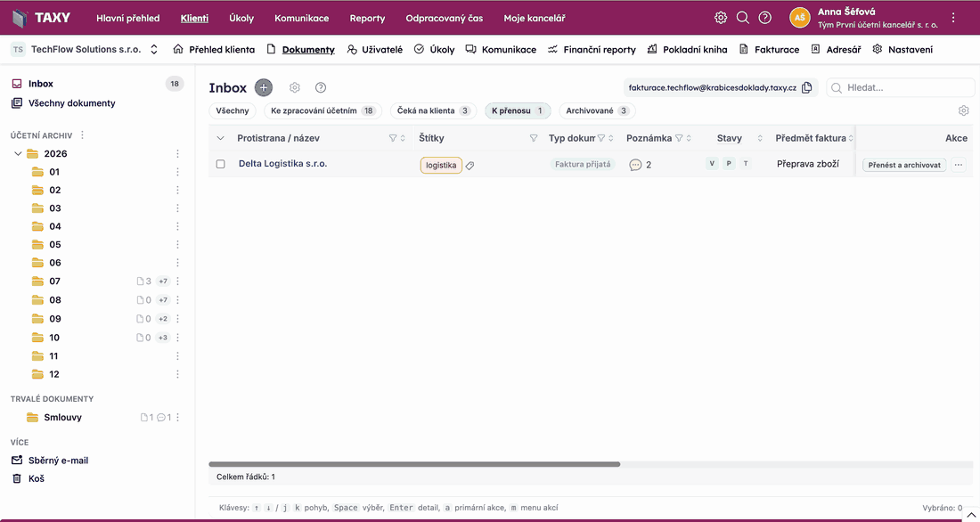Open the Pokladní kniha client section
Screen dimensions: 980x522
tap(688, 49)
